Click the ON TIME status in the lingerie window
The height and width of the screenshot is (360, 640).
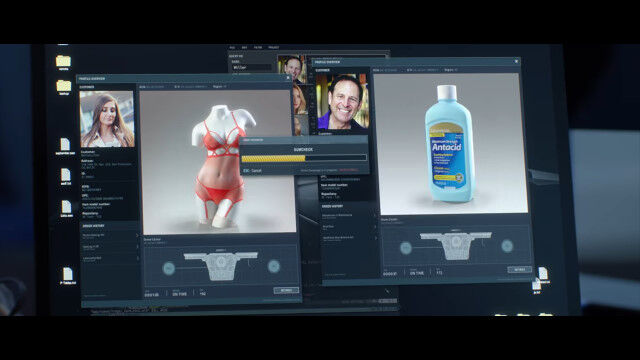(180, 294)
